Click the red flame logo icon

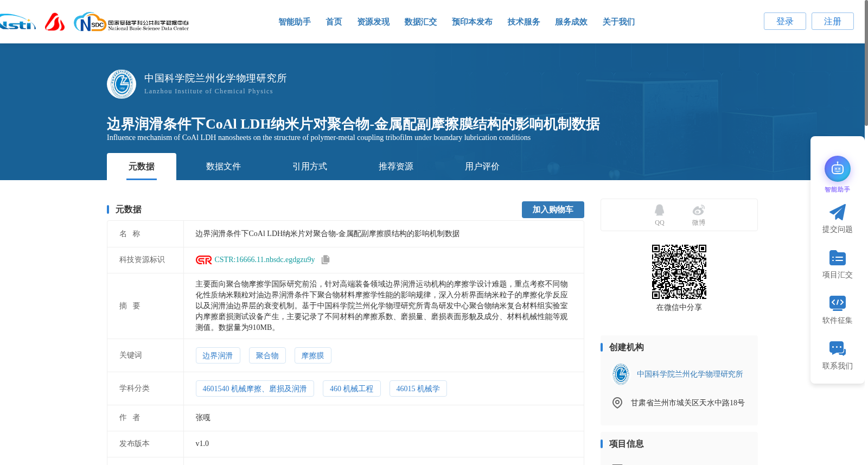[55, 22]
